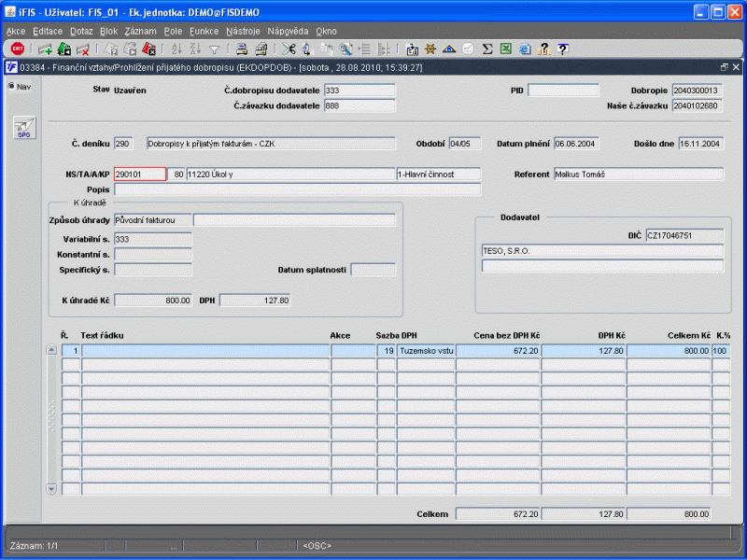Image resolution: width=747 pixels, height=560 pixels.
Task: Open the Záznam menu
Action: (x=140, y=32)
